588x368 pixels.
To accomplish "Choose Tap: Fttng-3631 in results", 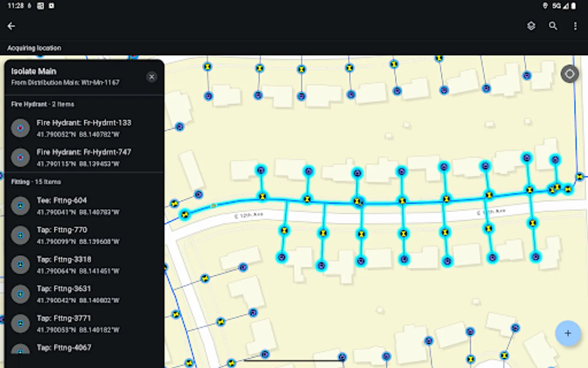I will (x=64, y=294).
